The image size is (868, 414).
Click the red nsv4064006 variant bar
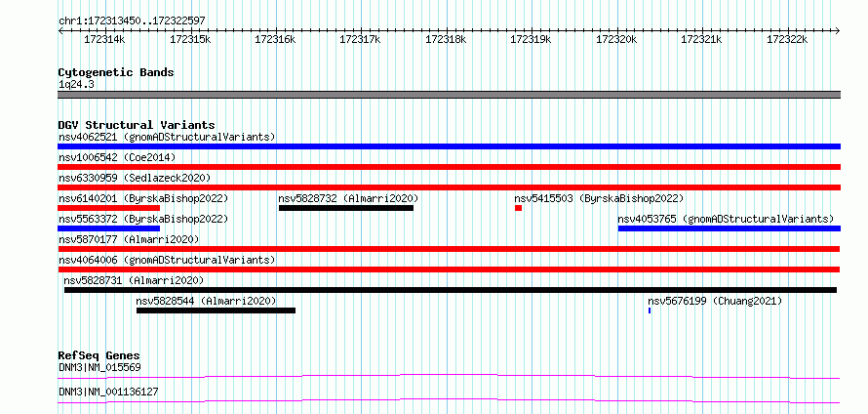[449, 269]
